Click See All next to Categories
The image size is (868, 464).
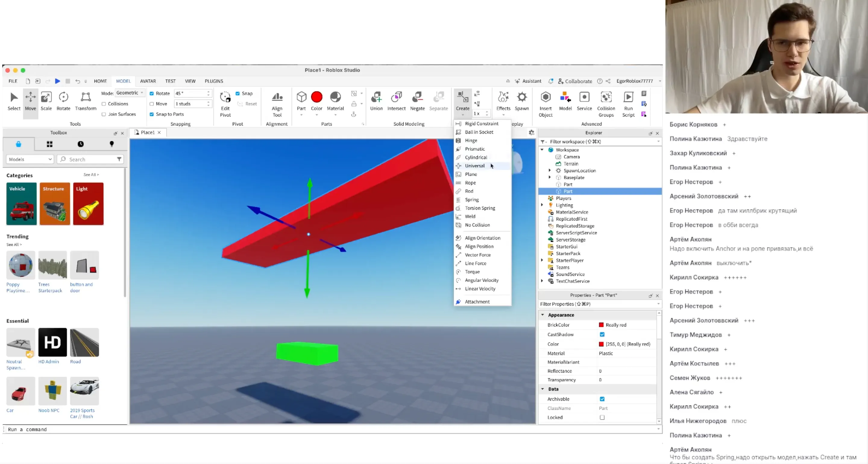[x=91, y=175]
